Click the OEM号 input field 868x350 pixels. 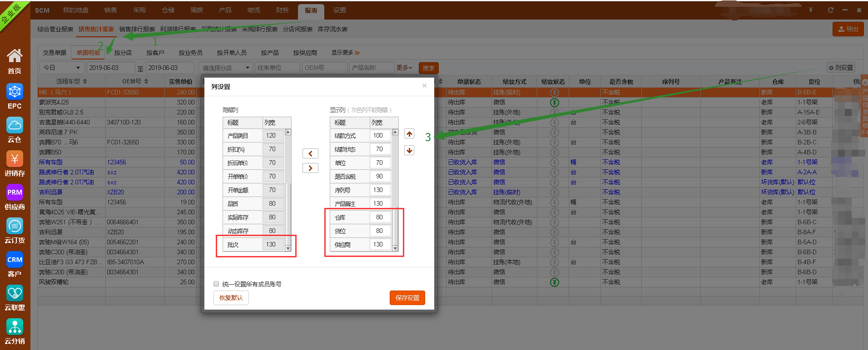point(324,68)
